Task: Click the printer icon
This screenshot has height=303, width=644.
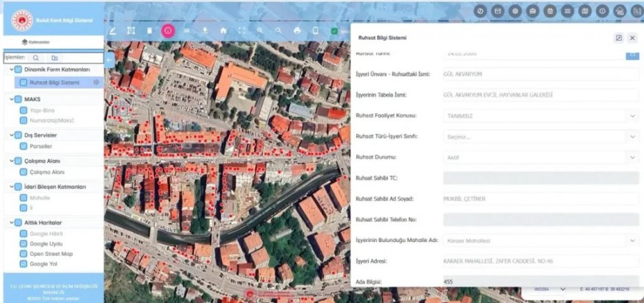Action: 297,31
